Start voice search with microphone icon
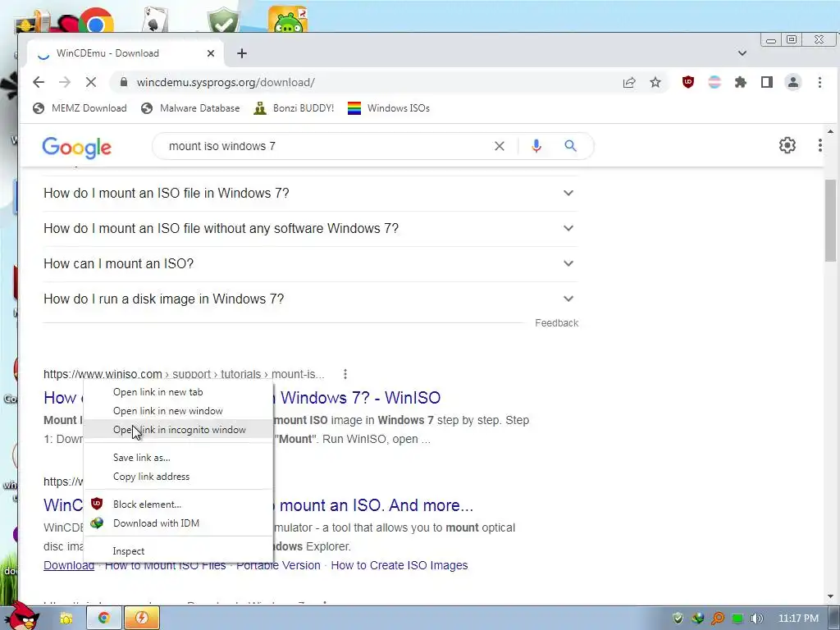 tap(536, 146)
